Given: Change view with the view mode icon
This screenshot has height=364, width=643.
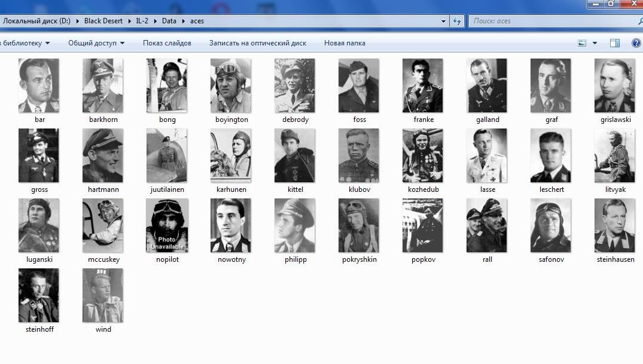Looking at the screenshot, I should click(582, 43).
